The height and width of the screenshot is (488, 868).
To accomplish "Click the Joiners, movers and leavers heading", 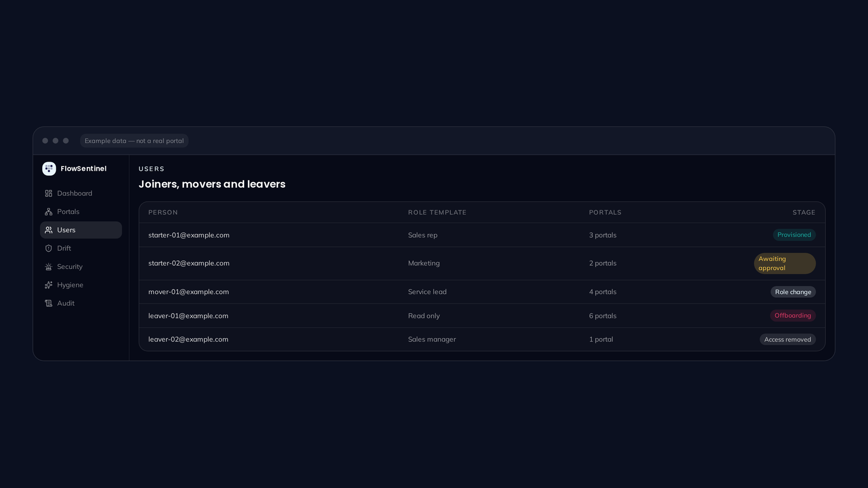I will coord(212,184).
